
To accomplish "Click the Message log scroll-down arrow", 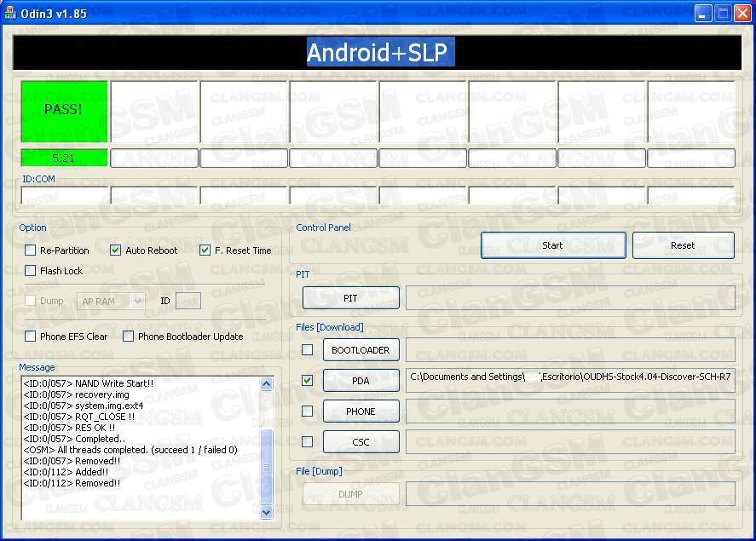I will click(x=267, y=512).
